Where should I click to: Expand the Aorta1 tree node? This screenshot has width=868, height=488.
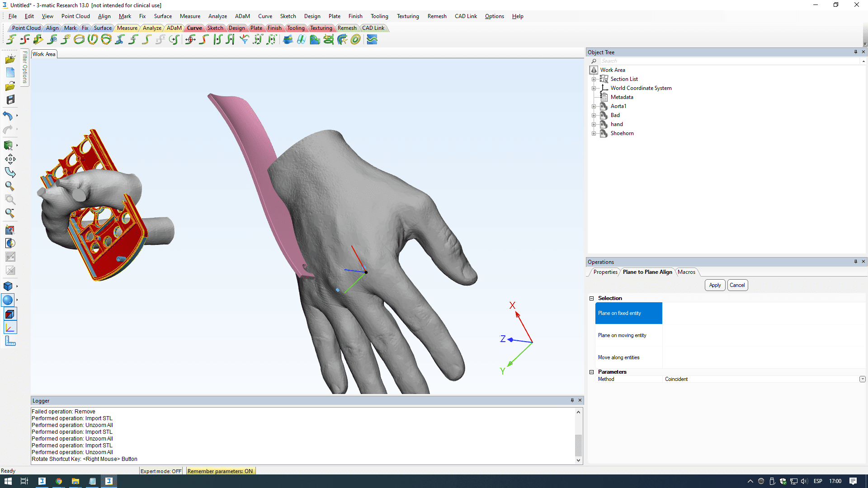coord(594,107)
